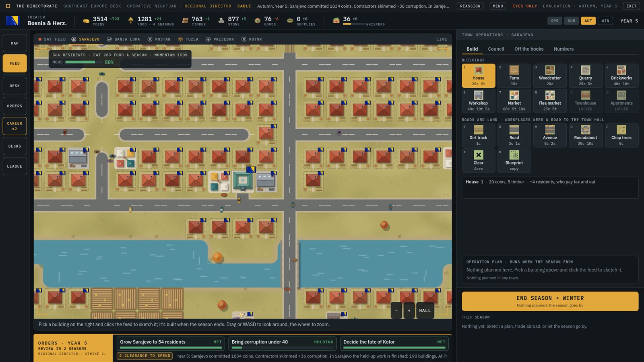Click End Season to Winter button
This screenshot has height=362, width=644.
tap(550, 301)
